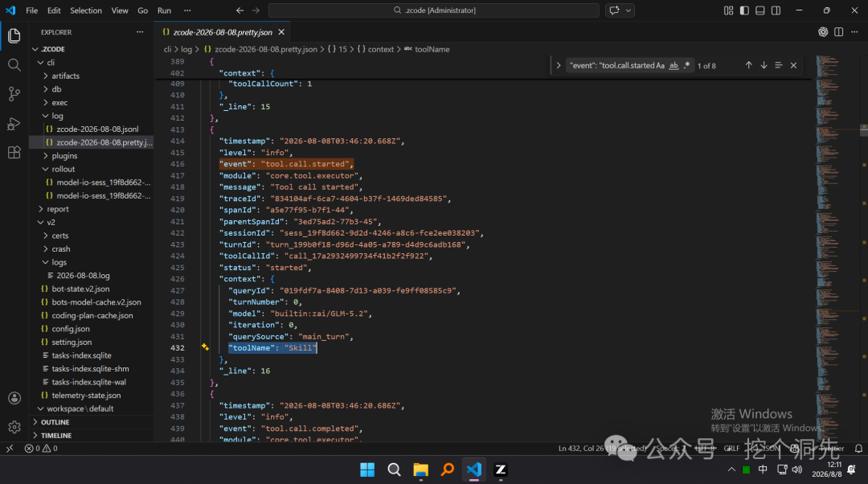Go forward with the navigation arrow
This screenshot has width=868, height=484.
(256, 10)
